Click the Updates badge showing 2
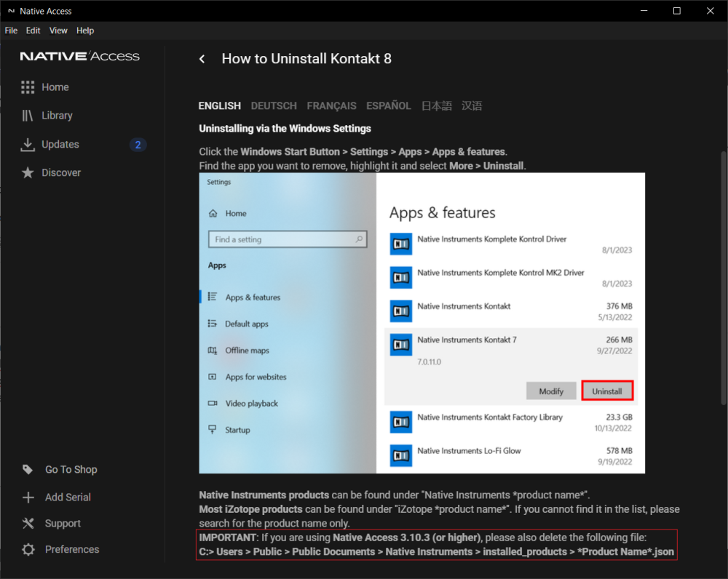 pos(138,145)
